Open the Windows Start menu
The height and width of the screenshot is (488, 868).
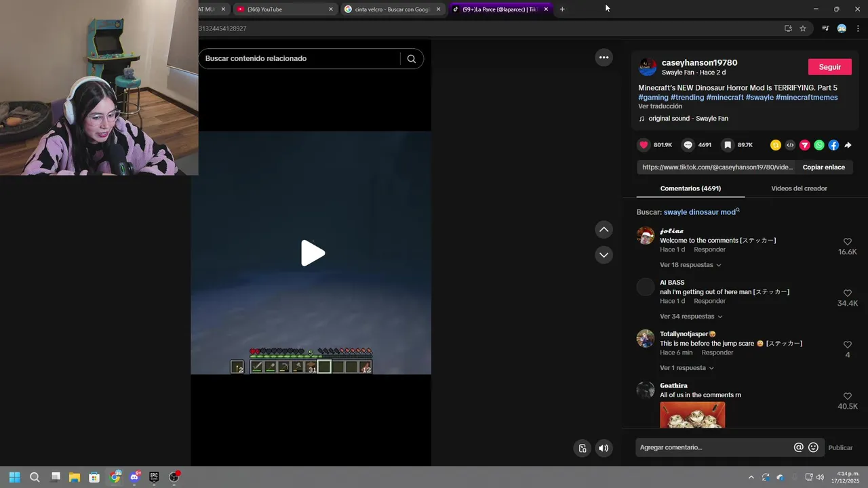[x=14, y=477]
